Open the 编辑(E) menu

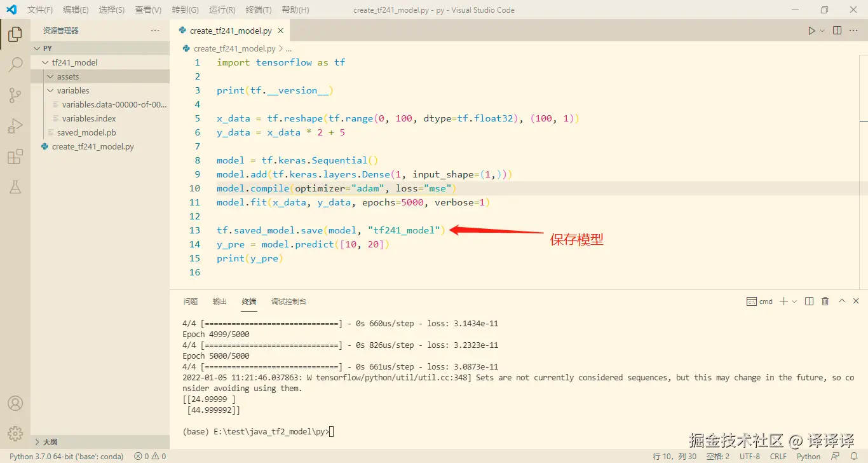pyautogui.click(x=76, y=10)
